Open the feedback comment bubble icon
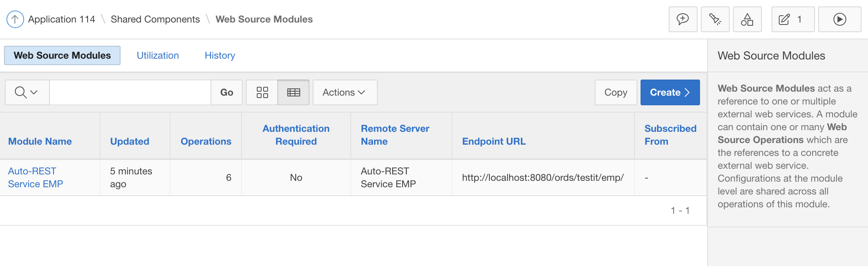 pos(683,19)
